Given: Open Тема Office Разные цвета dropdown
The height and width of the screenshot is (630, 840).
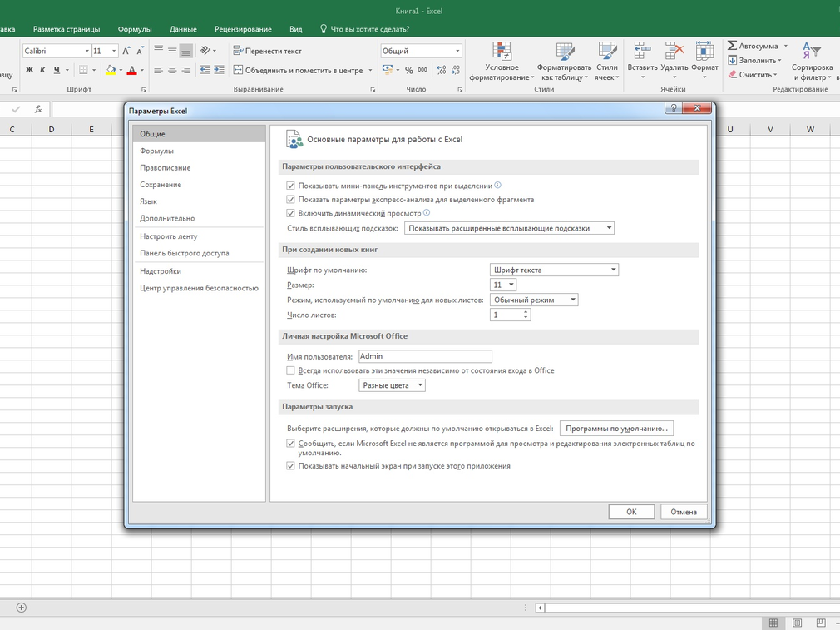Looking at the screenshot, I should 392,385.
